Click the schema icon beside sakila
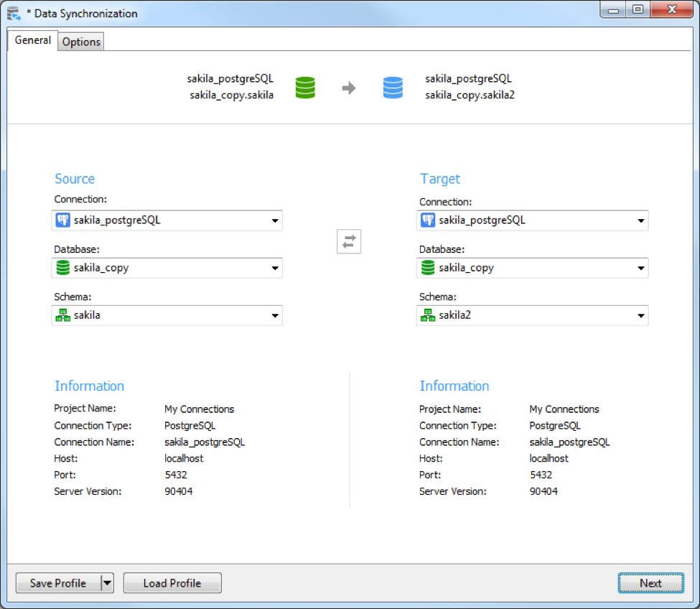Viewport: 700px width, 609px height. [x=63, y=315]
